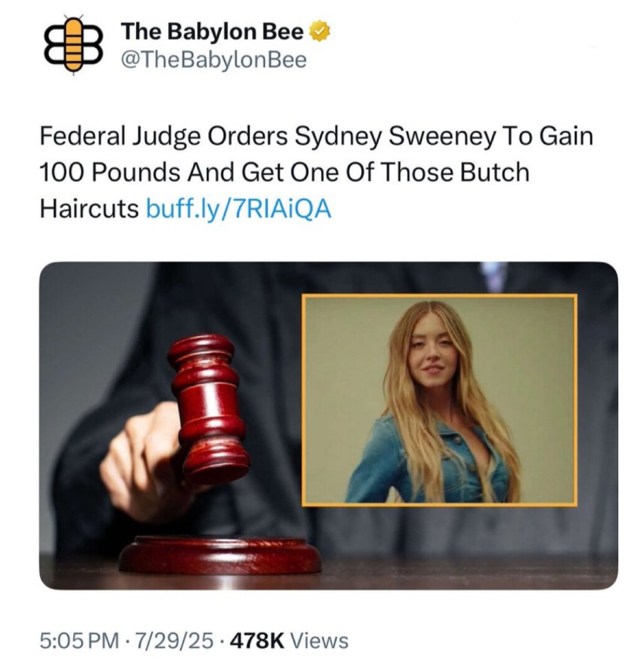
Task: Visit the @TheBabylonBee handle link
Action: [214, 60]
